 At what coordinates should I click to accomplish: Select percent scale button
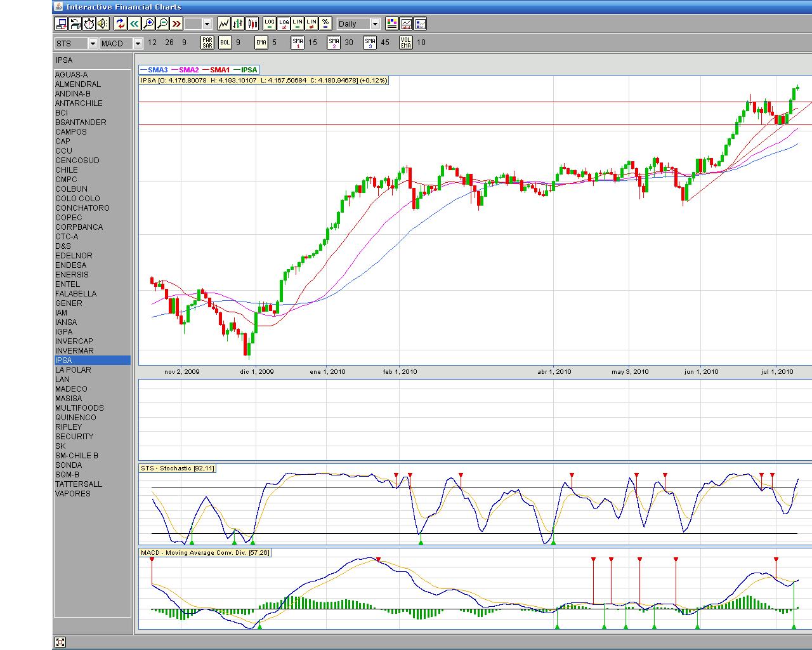point(325,23)
